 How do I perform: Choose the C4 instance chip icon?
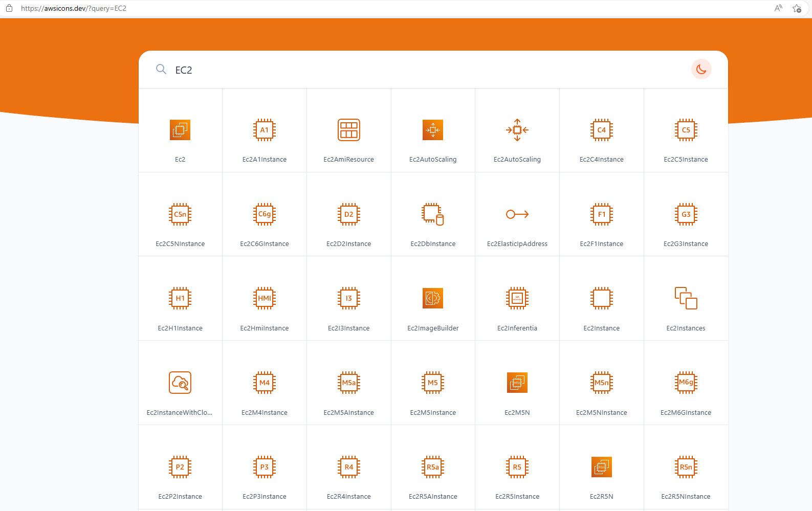(602, 130)
